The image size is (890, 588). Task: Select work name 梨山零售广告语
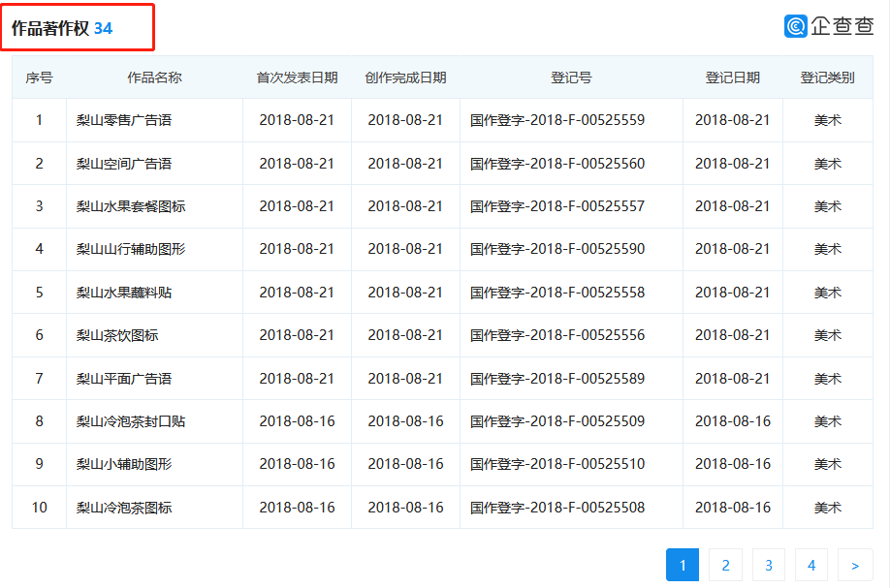point(124,120)
